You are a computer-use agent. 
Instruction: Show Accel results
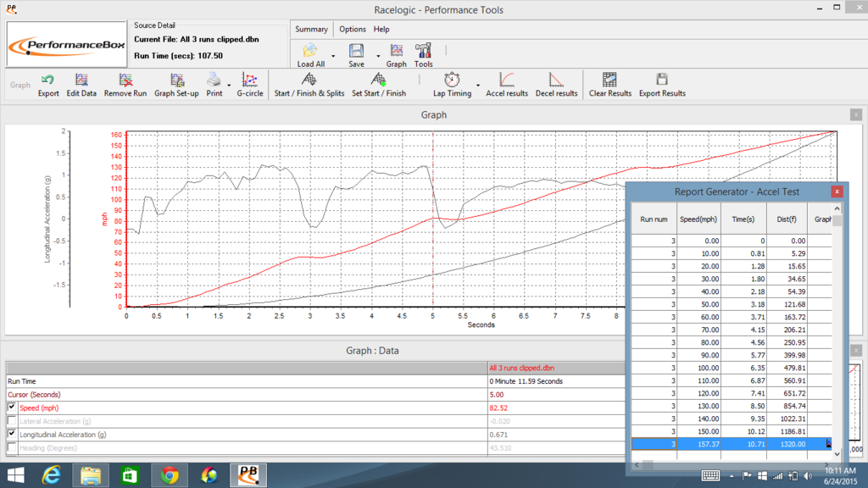(507, 86)
